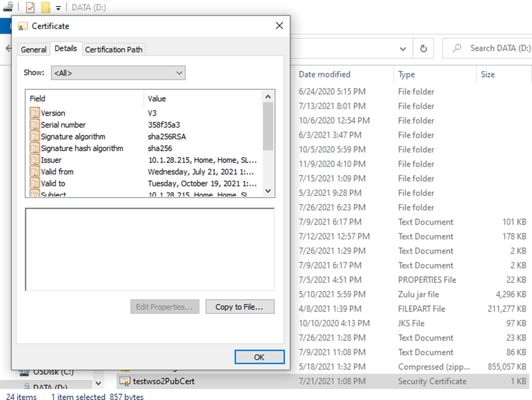The image size is (532, 400).
Task: Click the icon beside the Version field
Action: click(34, 113)
